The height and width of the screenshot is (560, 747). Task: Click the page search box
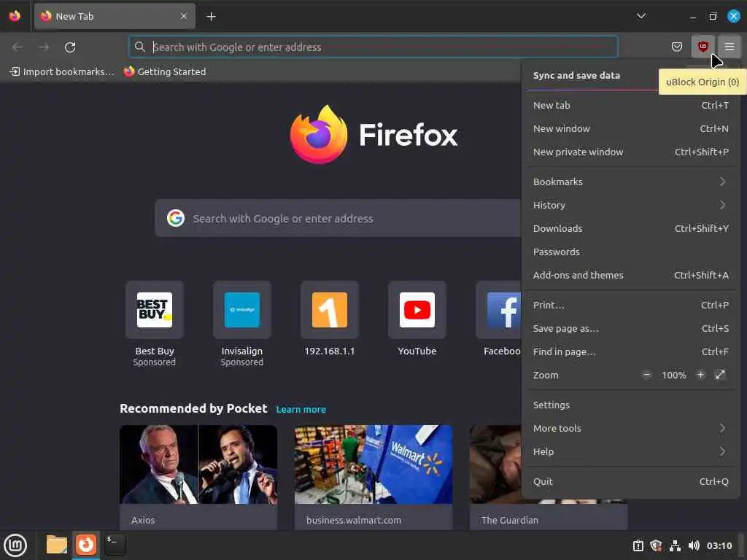[x=337, y=218]
